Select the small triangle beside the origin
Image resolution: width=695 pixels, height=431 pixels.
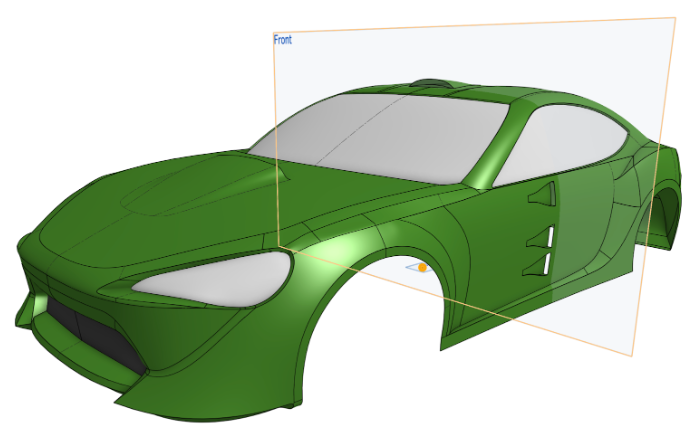point(411,268)
